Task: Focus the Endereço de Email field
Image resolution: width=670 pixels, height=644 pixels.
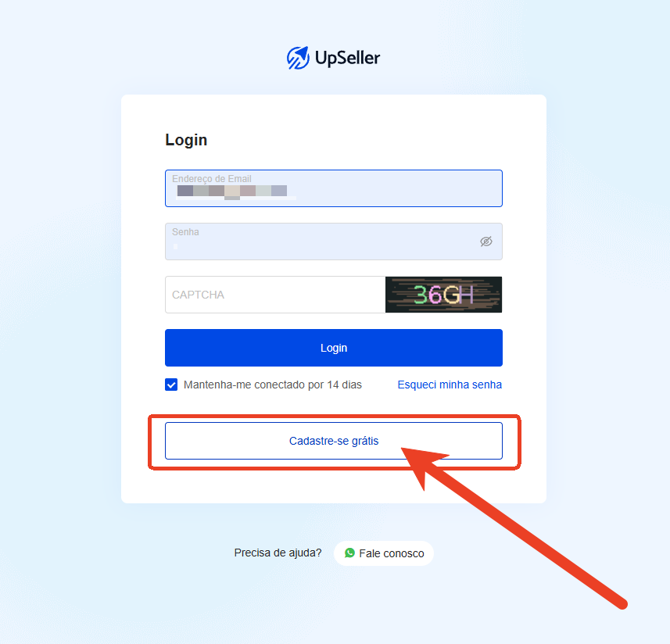Action: click(x=334, y=188)
